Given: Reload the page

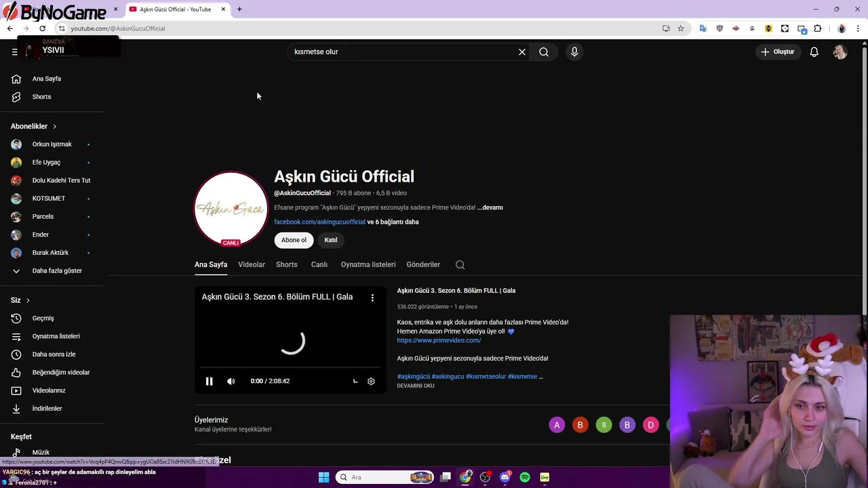Looking at the screenshot, I should [42, 28].
